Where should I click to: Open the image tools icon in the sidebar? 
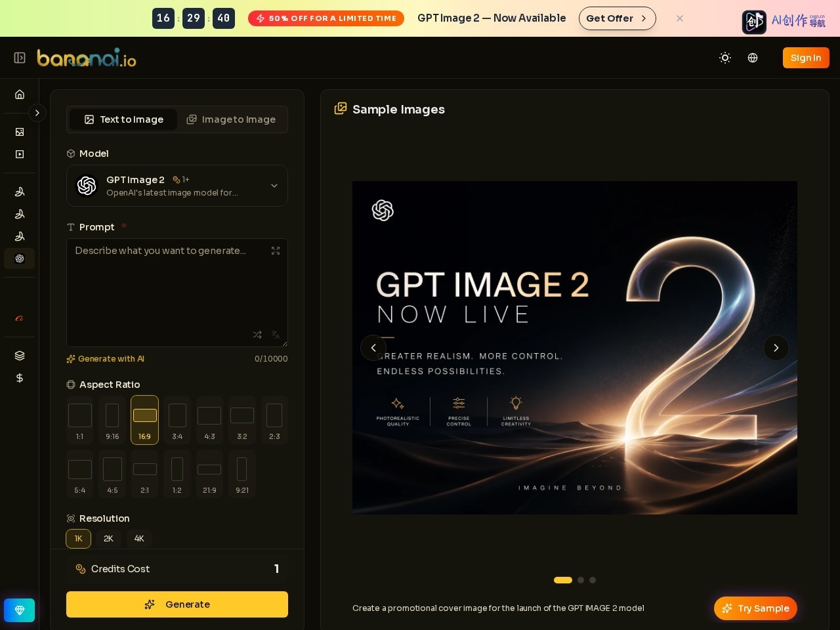tap(20, 132)
